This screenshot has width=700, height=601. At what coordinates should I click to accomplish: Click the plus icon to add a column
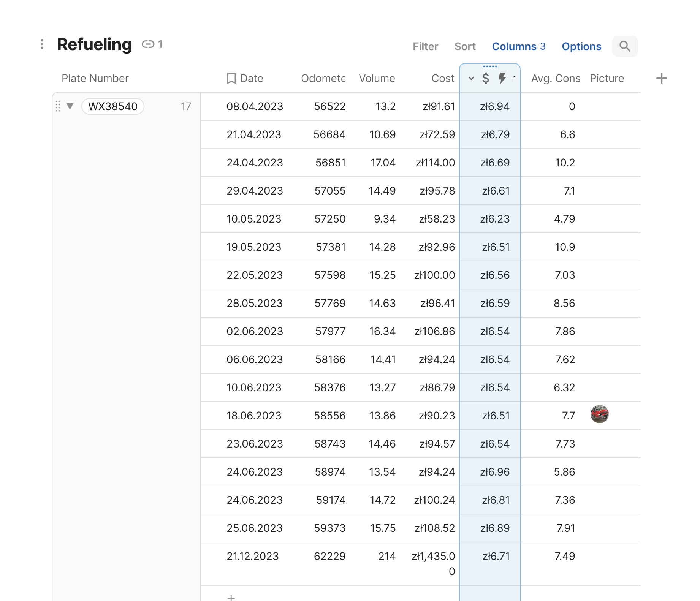(661, 79)
